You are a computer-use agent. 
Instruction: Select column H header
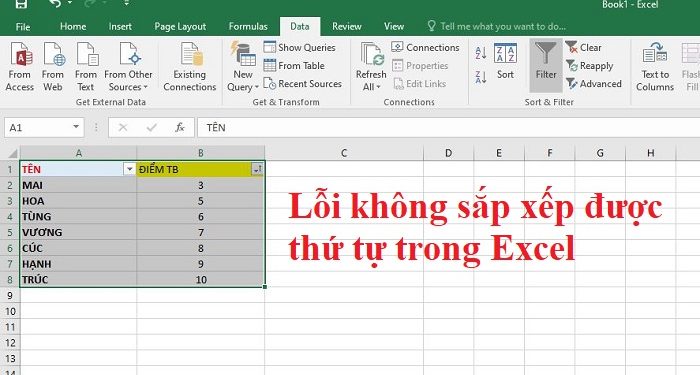click(x=650, y=153)
